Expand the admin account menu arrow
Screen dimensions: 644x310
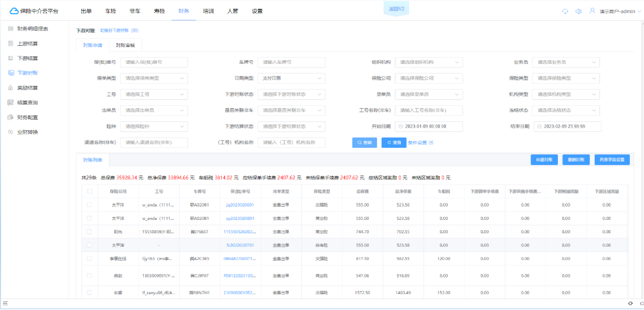639,12
